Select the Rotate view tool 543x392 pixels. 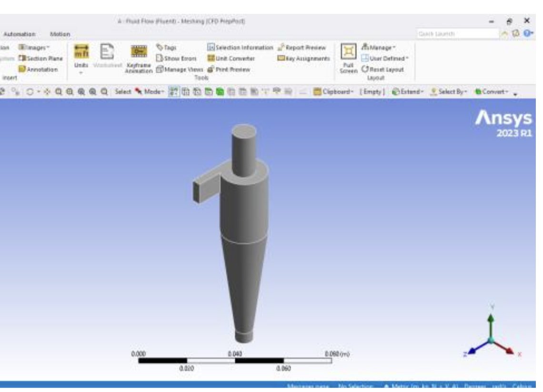(x=30, y=92)
